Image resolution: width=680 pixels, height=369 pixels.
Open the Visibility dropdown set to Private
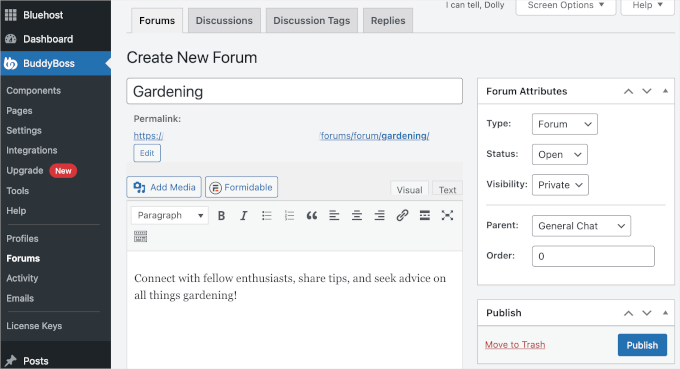(x=560, y=185)
